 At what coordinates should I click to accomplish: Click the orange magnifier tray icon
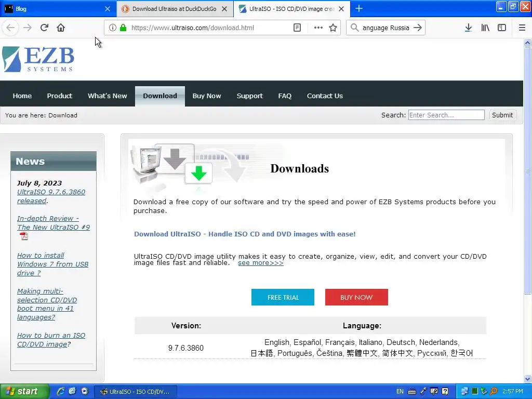[494, 391]
